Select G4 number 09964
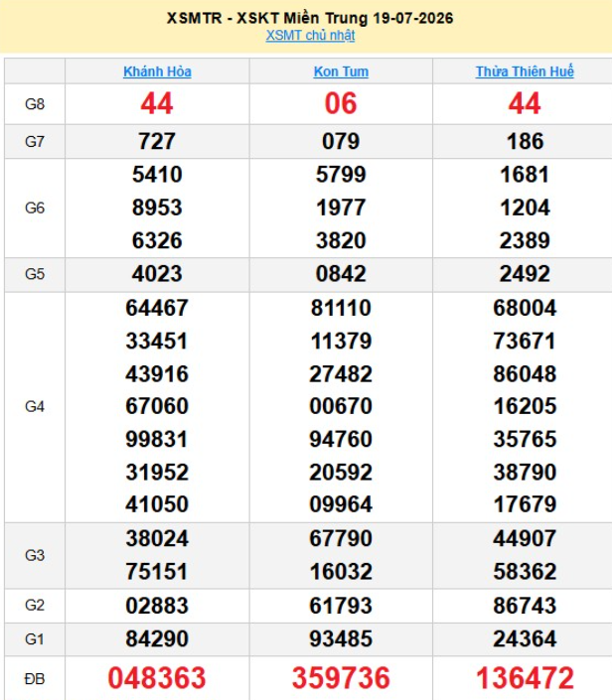612x700 pixels. pyautogui.click(x=341, y=504)
